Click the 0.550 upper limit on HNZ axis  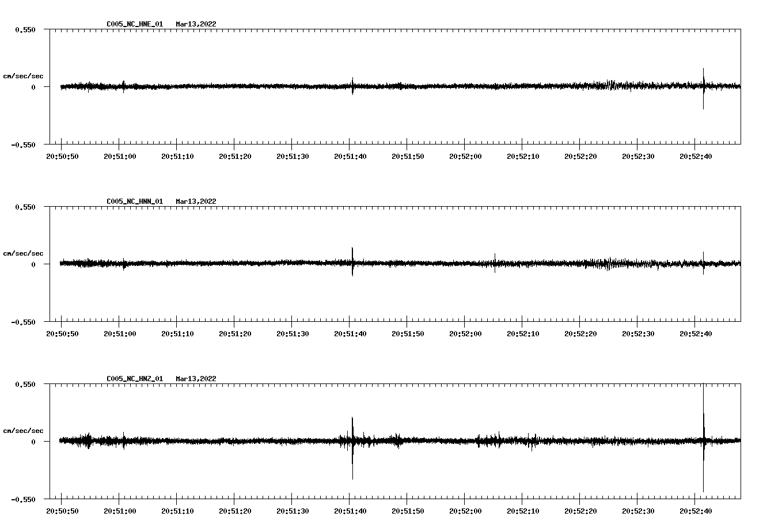tap(25, 384)
